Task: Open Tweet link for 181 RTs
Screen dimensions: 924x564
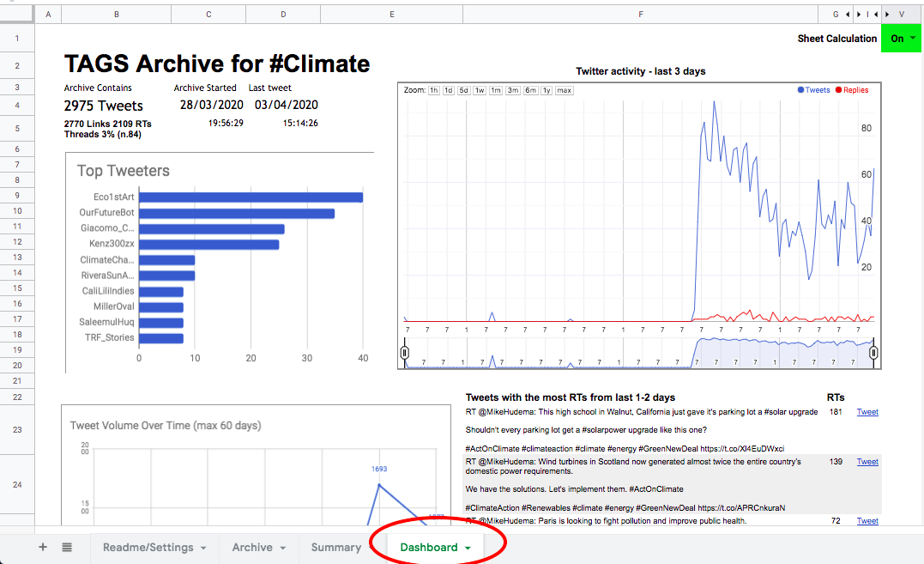Action: point(867,412)
